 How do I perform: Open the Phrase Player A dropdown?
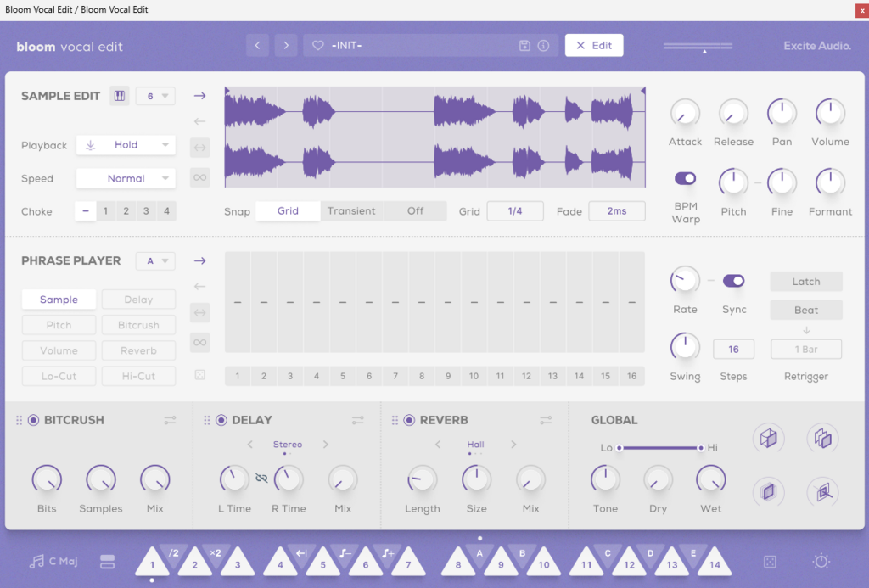[x=156, y=261]
